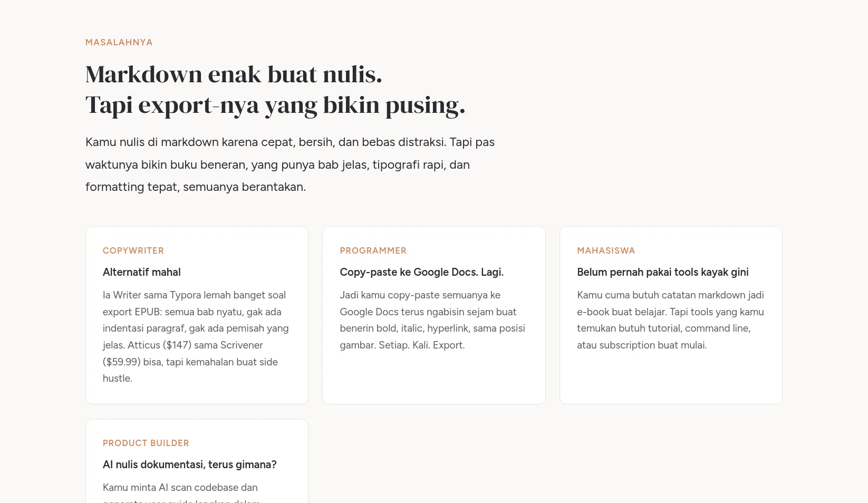Select the PROGRAMMER card label
Image resolution: width=868 pixels, height=503 pixels.
(373, 250)
